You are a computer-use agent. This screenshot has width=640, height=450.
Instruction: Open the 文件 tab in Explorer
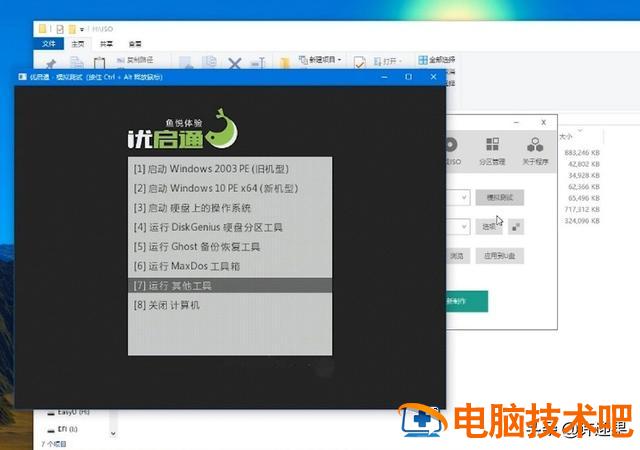coord(49,44)
